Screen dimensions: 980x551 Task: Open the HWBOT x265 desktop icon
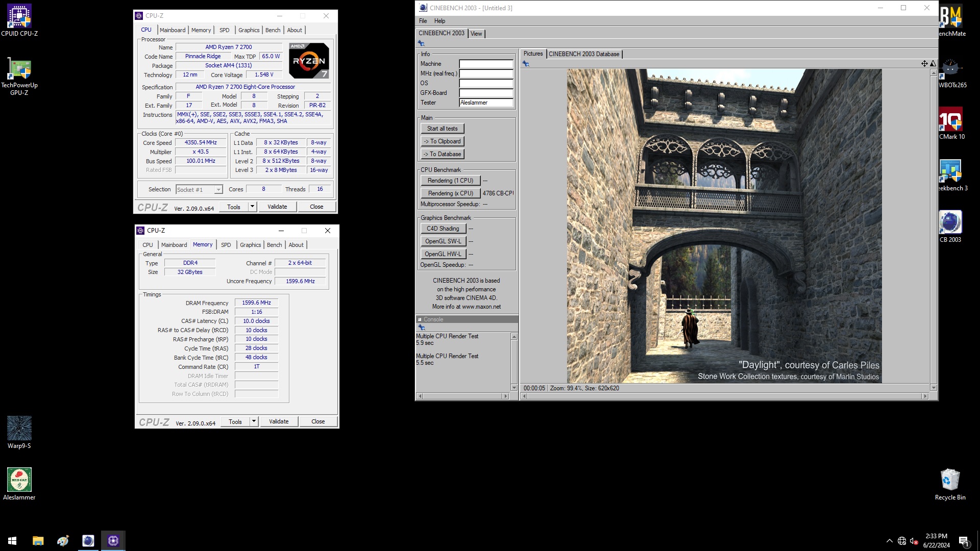pos(952,72)
